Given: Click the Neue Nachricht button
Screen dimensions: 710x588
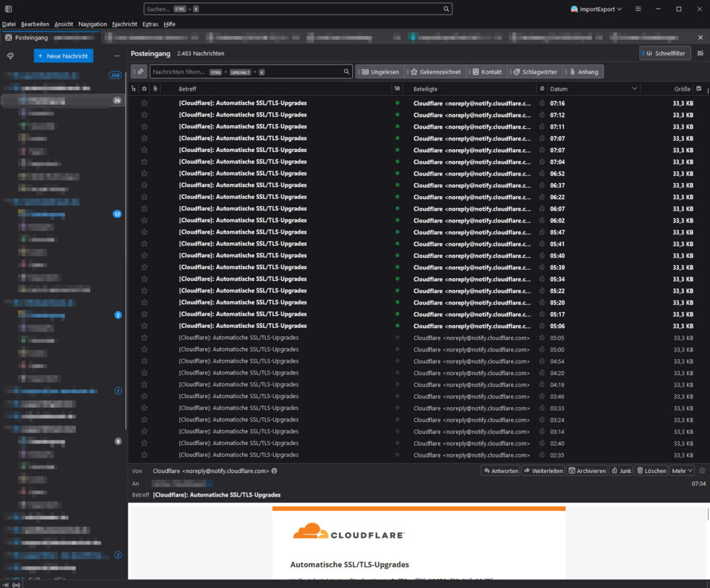Looking at the screenshot, I should click(x=63, y=55).
